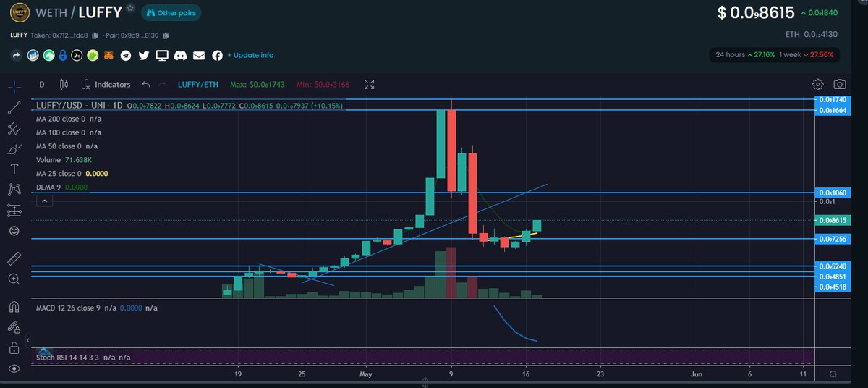
Task: Select the pitchfork tool
Action: 14,129
